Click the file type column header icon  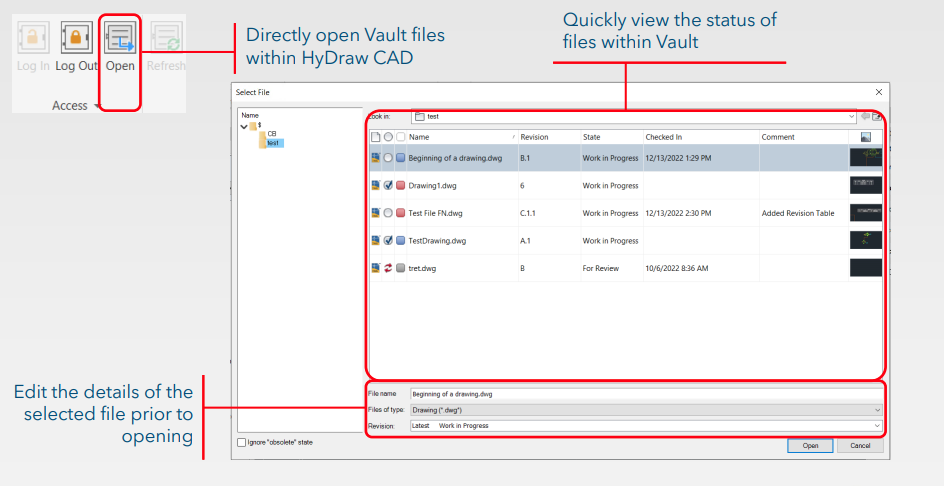pyautogui.click(x=375, y=137)
